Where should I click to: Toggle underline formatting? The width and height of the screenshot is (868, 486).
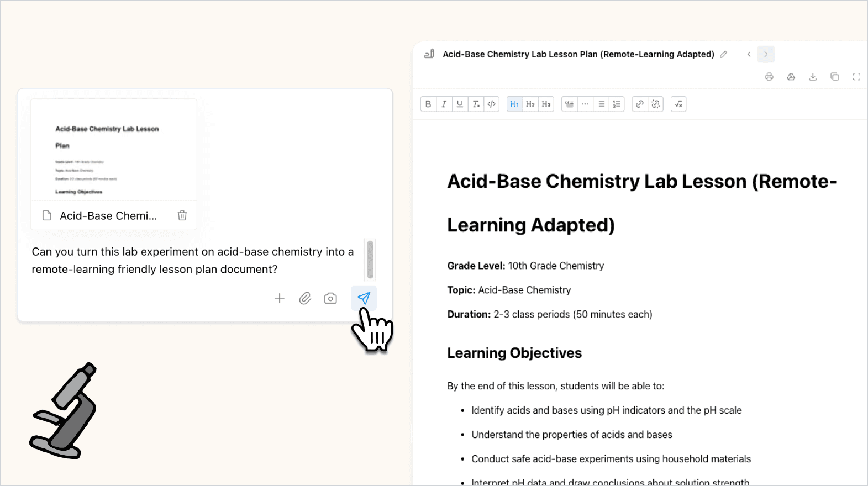(460, 104)
